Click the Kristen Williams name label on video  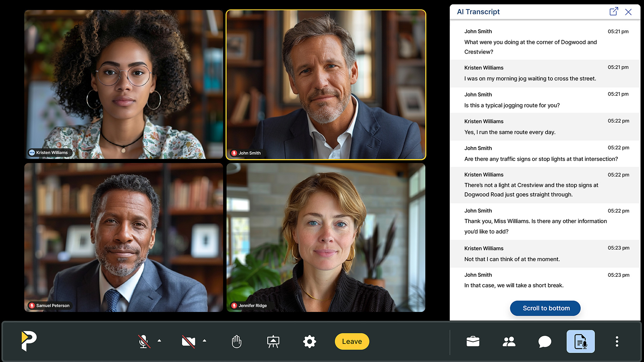click(52, 153)
